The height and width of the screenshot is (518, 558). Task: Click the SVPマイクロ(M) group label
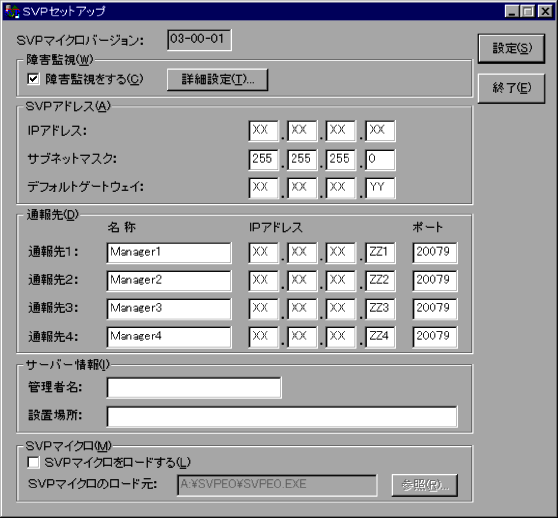pos(68,446)
